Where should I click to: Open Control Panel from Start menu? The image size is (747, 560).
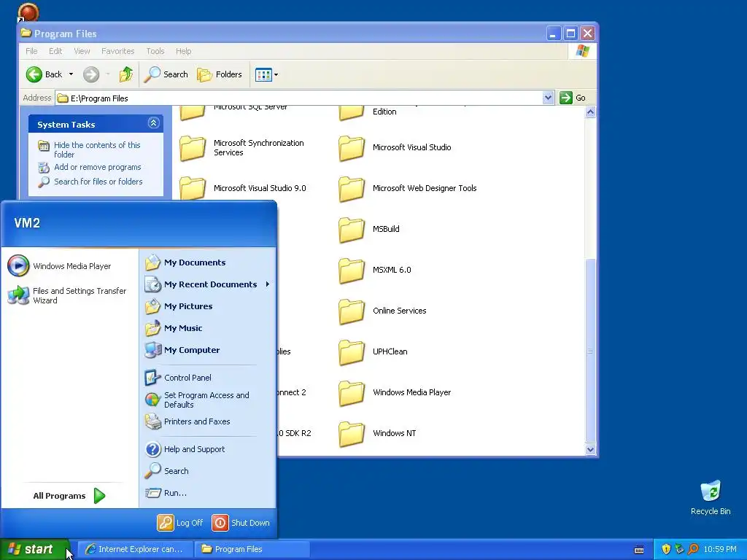click(178, 378)
